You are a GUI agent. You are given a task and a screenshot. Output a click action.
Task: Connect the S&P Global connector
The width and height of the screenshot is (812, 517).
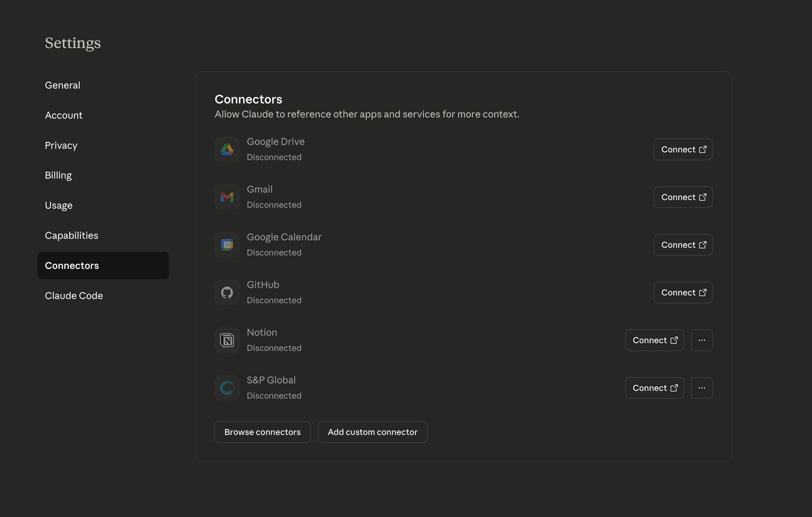click(x=654, y=388)
